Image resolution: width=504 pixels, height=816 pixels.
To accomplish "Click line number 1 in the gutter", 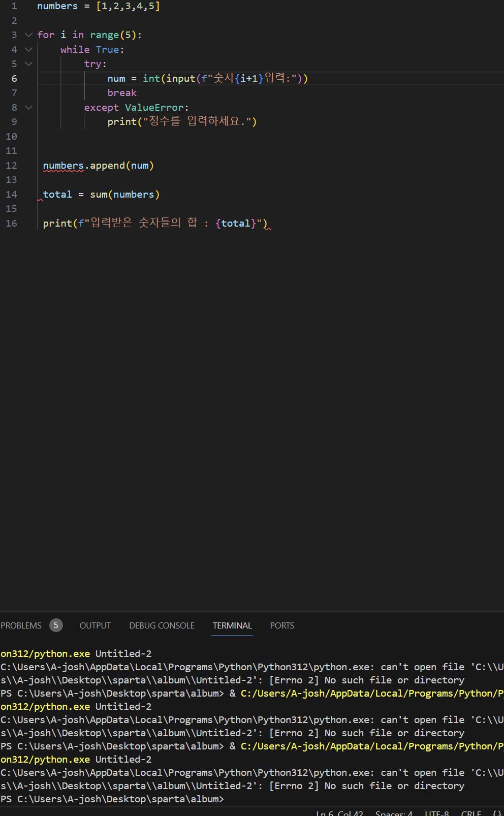I will click(x=14, y=6).
